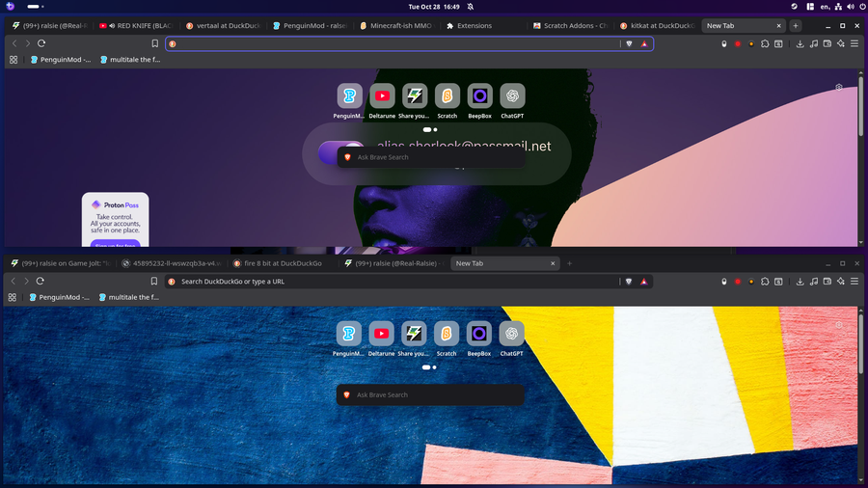The height and width of the screenshot is (488, 868).
Task: Reload the page in the bottom window
Action: 41,281
